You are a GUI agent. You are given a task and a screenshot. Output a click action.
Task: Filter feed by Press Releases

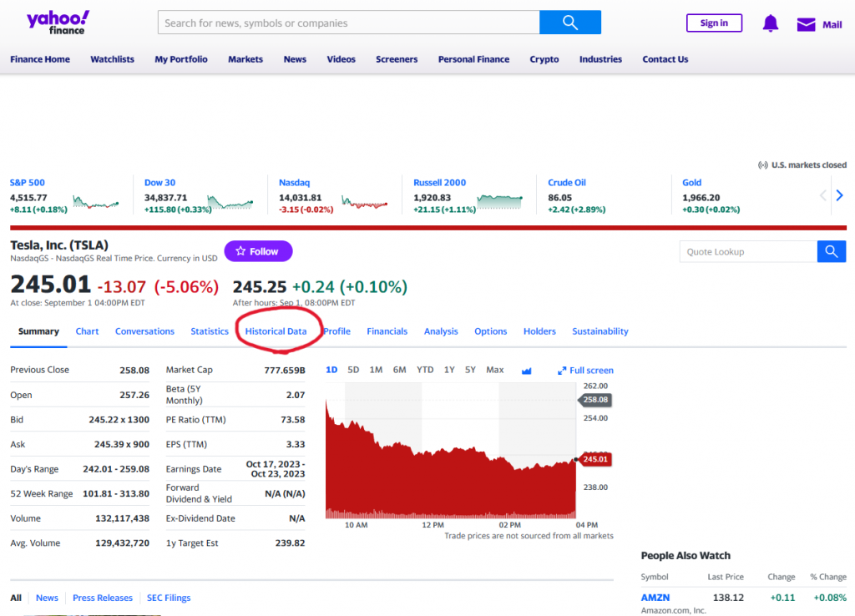103,598
